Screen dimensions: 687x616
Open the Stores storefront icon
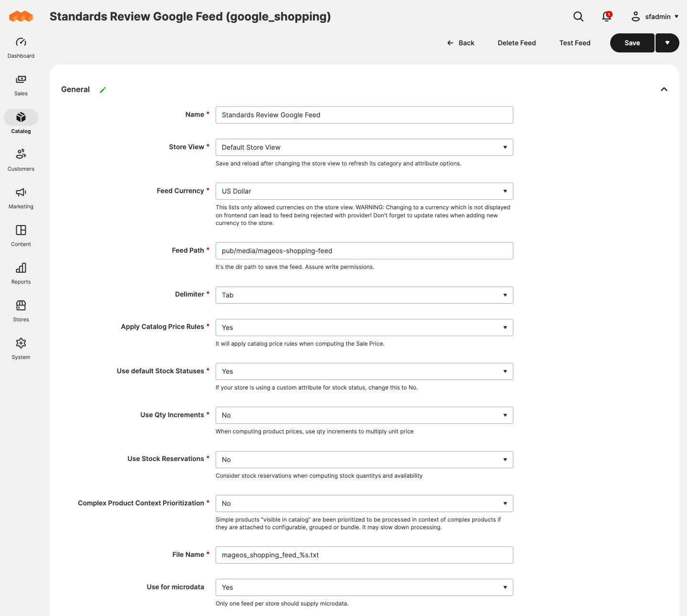[21, 305]
